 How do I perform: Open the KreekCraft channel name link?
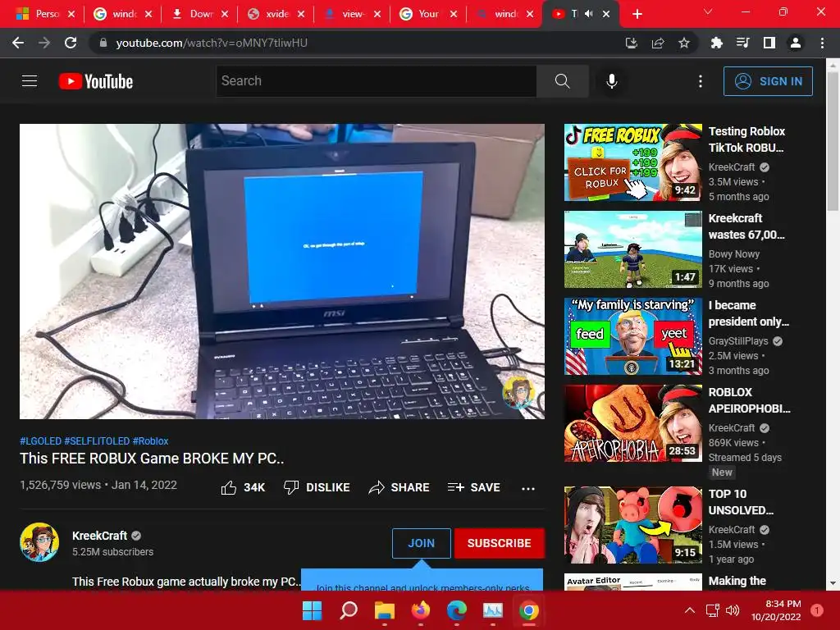tap(99, 536)
